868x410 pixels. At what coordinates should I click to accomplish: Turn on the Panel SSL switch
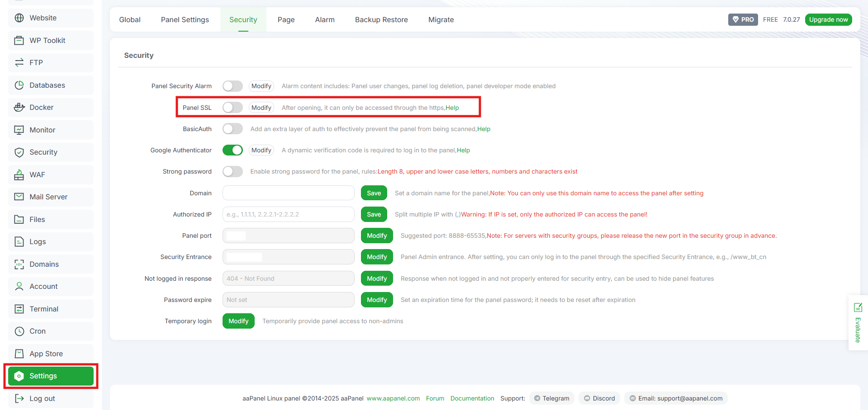click(x=232, y=108)
